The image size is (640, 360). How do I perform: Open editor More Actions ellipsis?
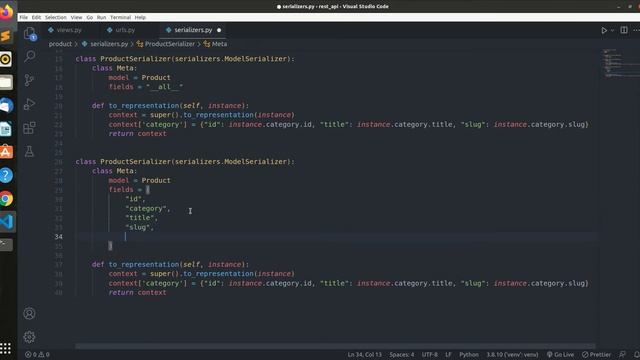[x=636, y=30]
